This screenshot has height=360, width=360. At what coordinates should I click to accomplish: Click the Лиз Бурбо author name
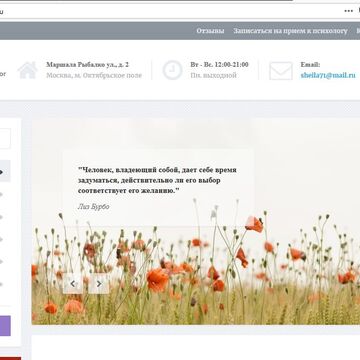[93, 207]
